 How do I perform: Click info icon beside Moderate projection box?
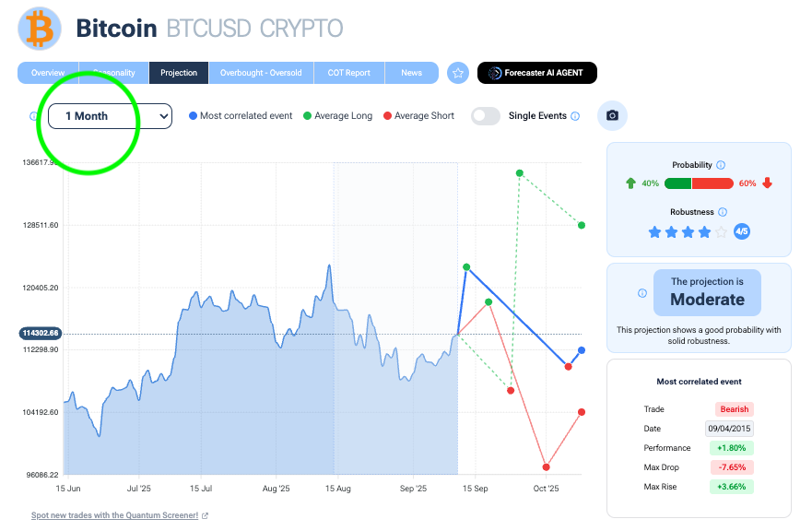click(x=642, y=293)
